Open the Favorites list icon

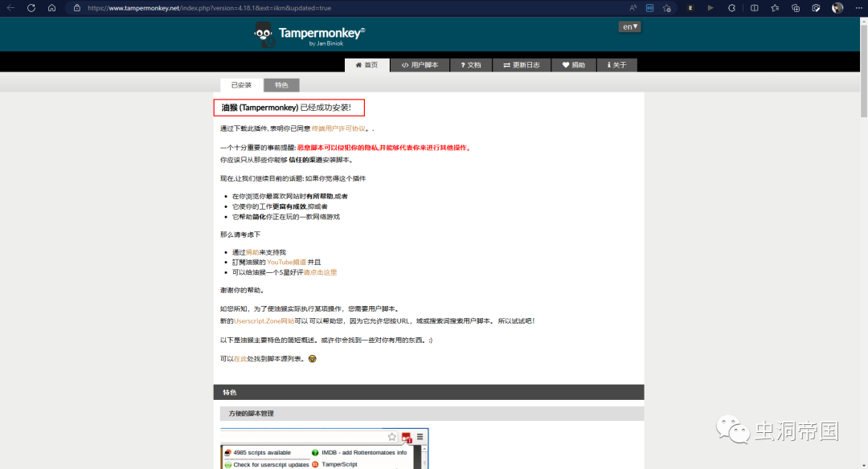coord(775,8)
